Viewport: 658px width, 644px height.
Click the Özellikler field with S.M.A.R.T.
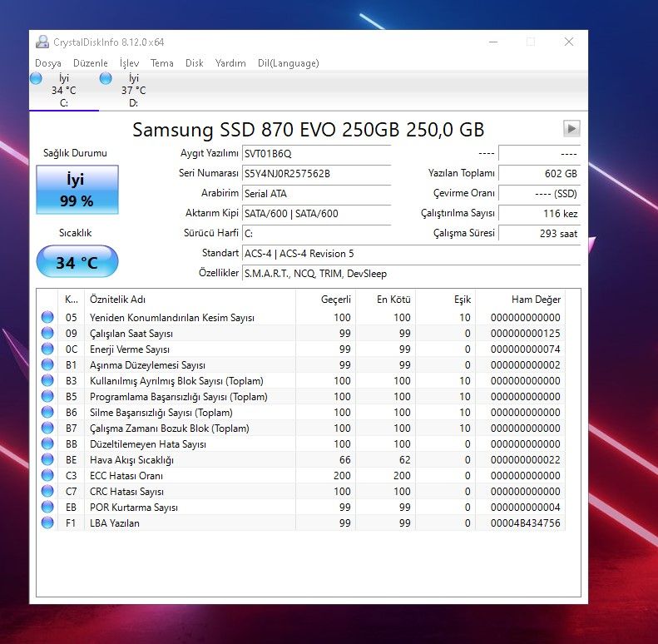[411, 273]
